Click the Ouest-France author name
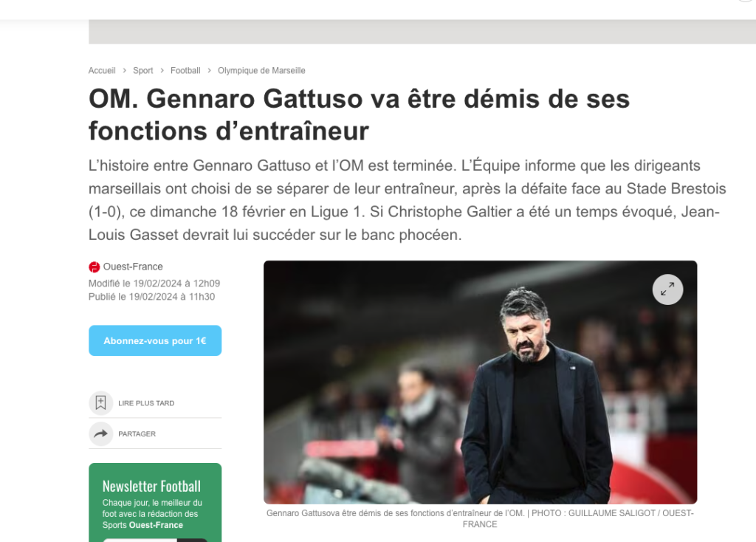Screen dimensions: 756x542 click(x=133, y=267)
